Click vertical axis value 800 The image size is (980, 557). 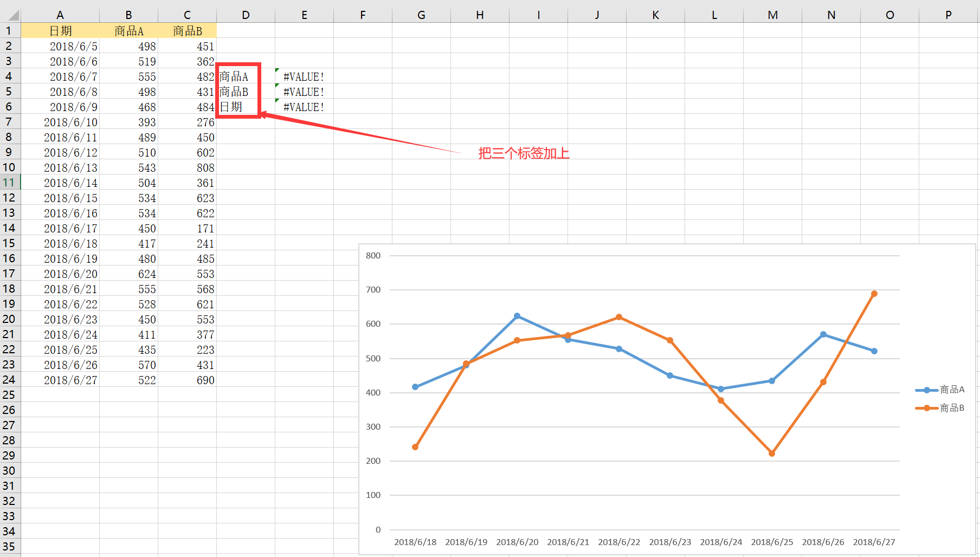click(x=373, y=255)
